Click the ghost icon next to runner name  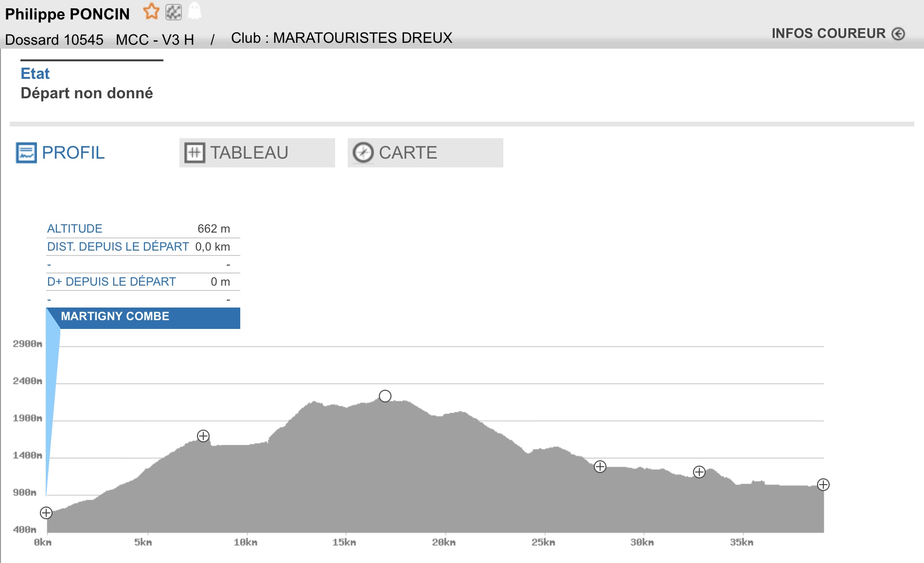tap(195, 11)
